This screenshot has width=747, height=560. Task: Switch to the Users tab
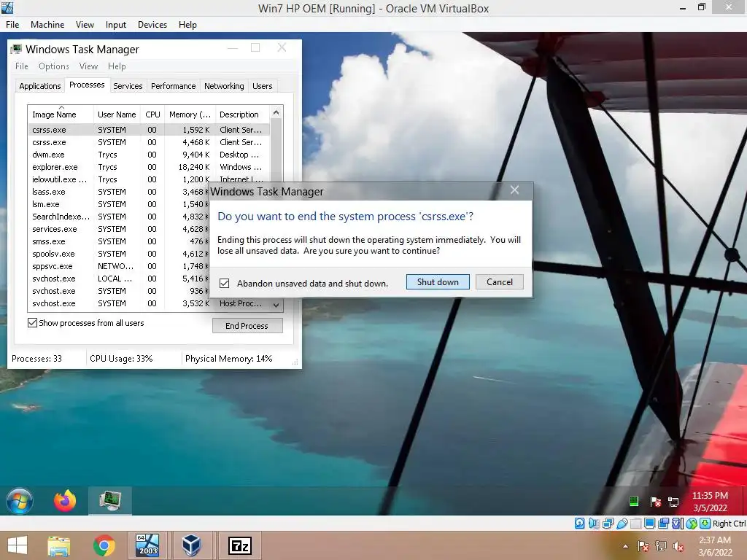(x=263, y=86)
